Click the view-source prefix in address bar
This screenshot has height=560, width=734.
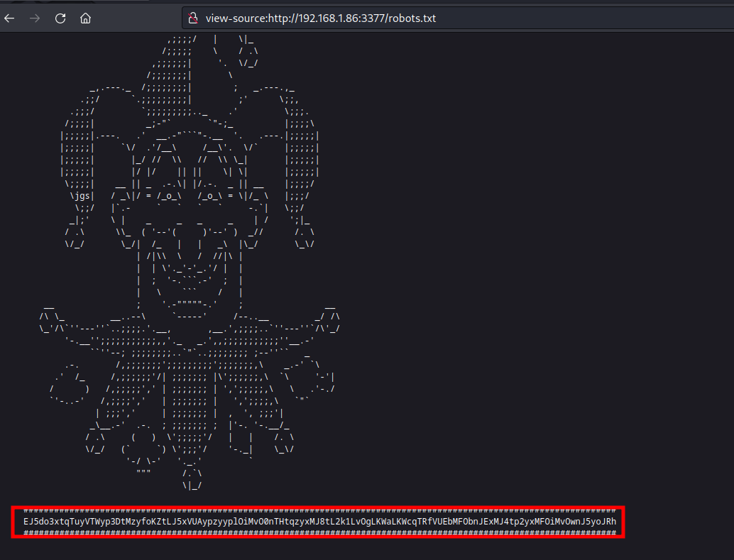tap(235, 18)
